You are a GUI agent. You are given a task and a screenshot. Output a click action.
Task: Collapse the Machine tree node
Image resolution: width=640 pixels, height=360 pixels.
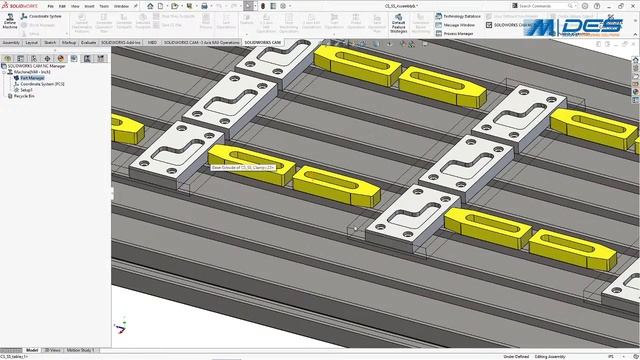(4, 72)
